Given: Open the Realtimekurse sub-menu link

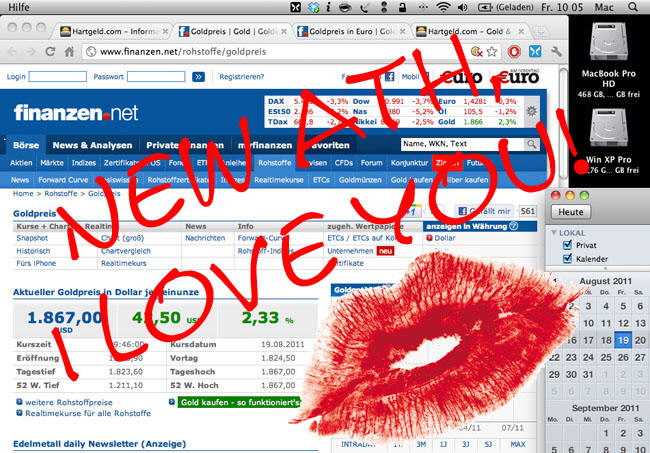Looking at the screenshot, I should tap(279, 180).
